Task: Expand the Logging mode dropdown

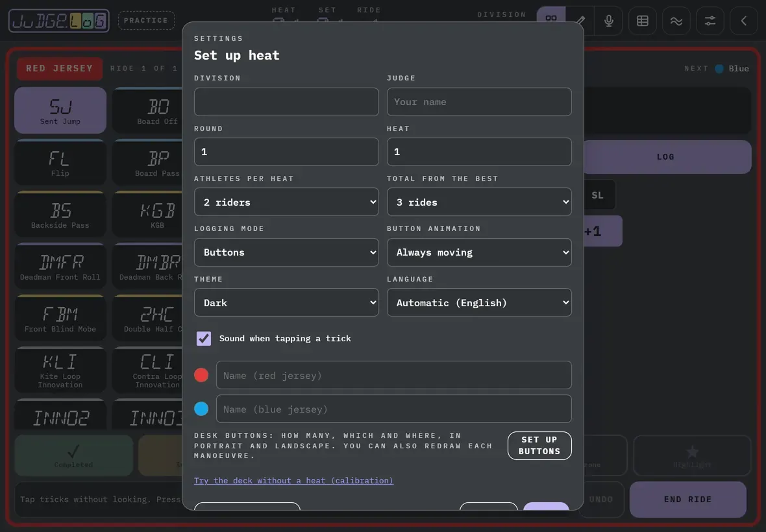Action: point(286,252)
